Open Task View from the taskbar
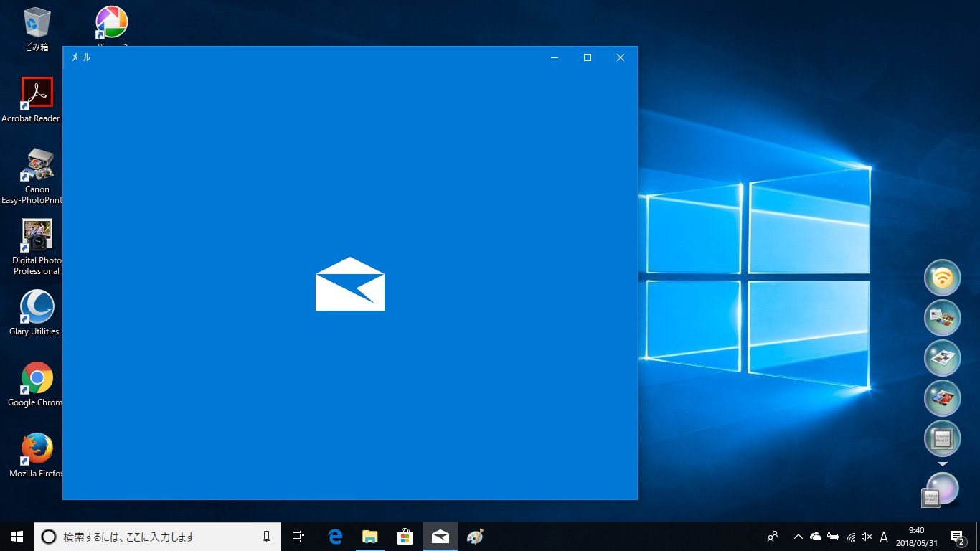The height and width of the screenshot is (551, 980). tap(298, 537)
